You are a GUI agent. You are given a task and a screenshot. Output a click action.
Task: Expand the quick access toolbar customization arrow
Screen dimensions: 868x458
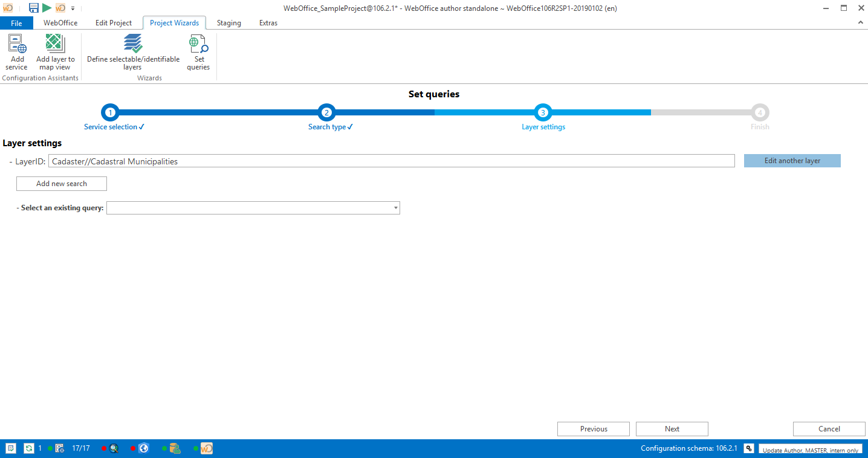coord(71,8)
